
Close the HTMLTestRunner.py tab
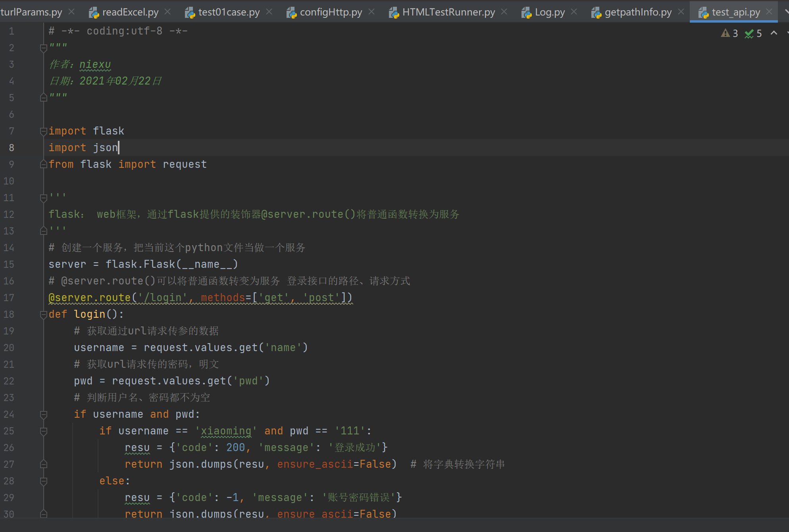tap(504, 12)
